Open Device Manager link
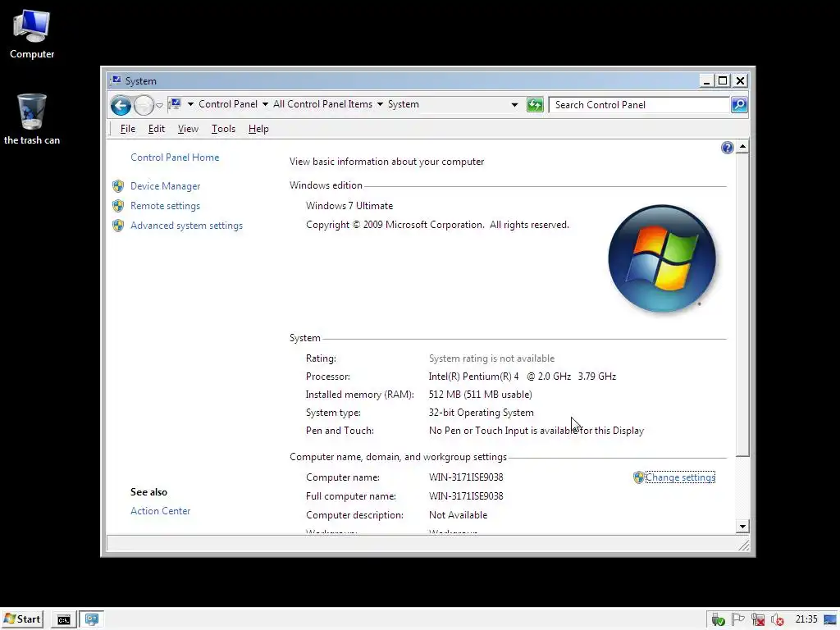Viewport: 840px width, 630px height. (165, 186)
